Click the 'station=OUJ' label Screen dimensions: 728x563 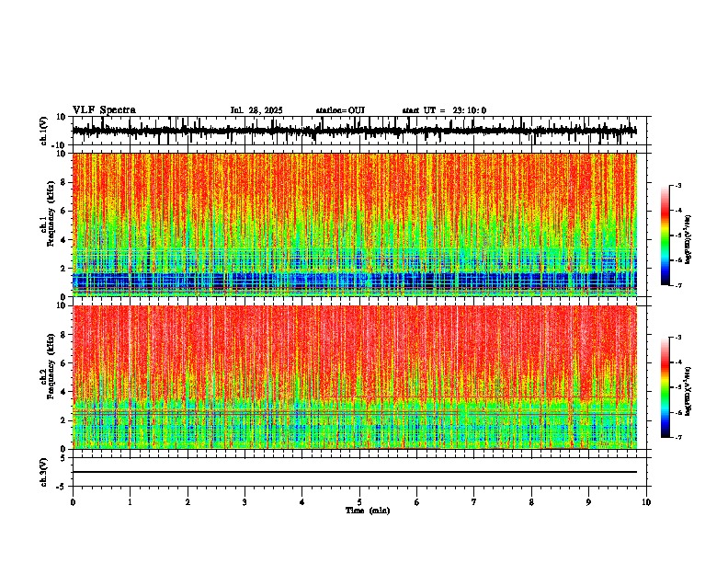(x=340, y=110)
